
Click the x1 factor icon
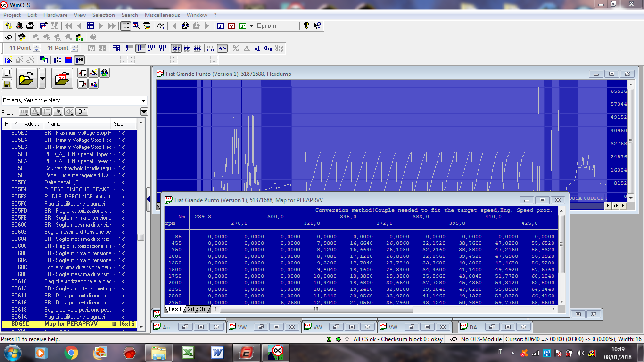tap(257, 48)
